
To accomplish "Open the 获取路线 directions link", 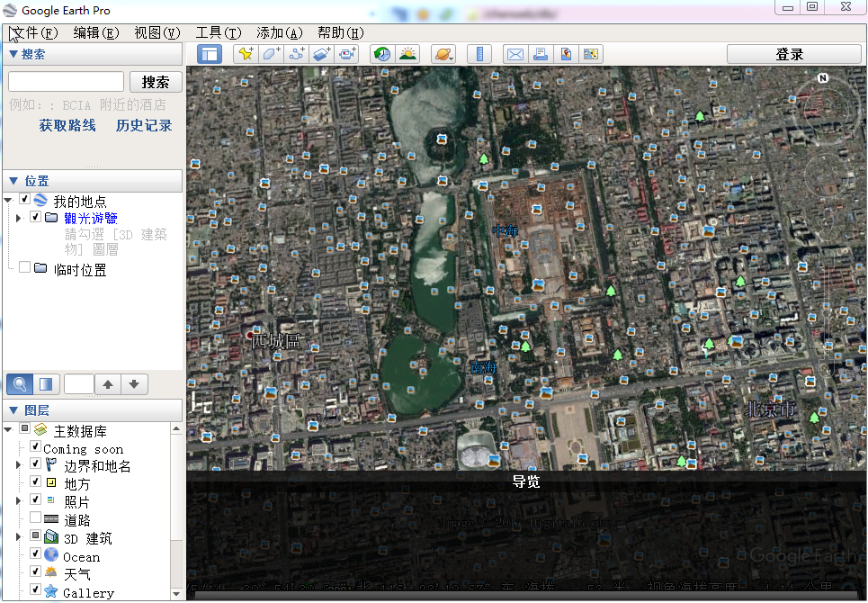I will 67,126.
